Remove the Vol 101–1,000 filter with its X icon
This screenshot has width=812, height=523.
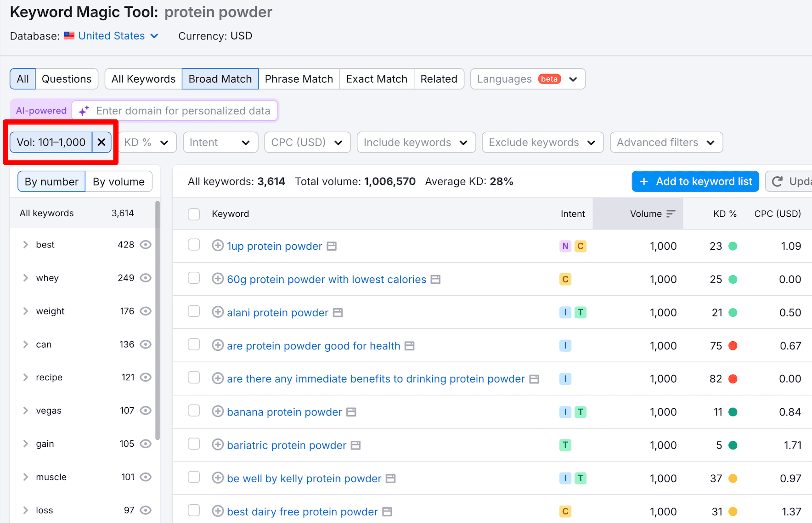coord(101,142)
